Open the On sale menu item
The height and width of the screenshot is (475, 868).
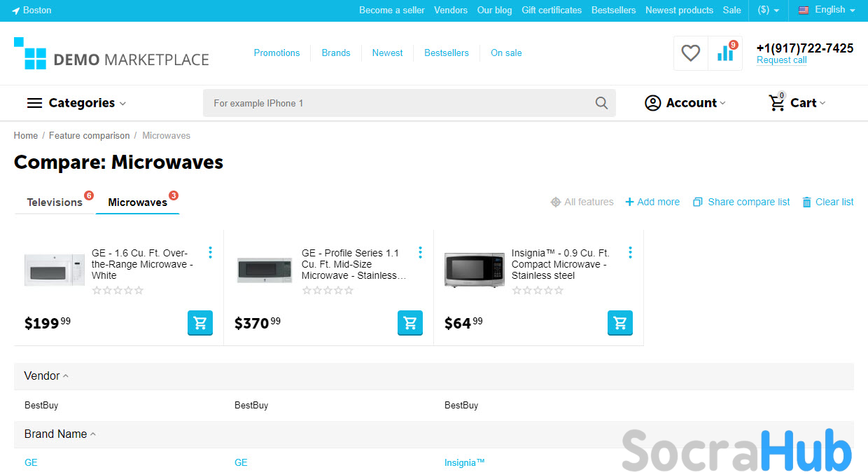[x=506, y=53]
